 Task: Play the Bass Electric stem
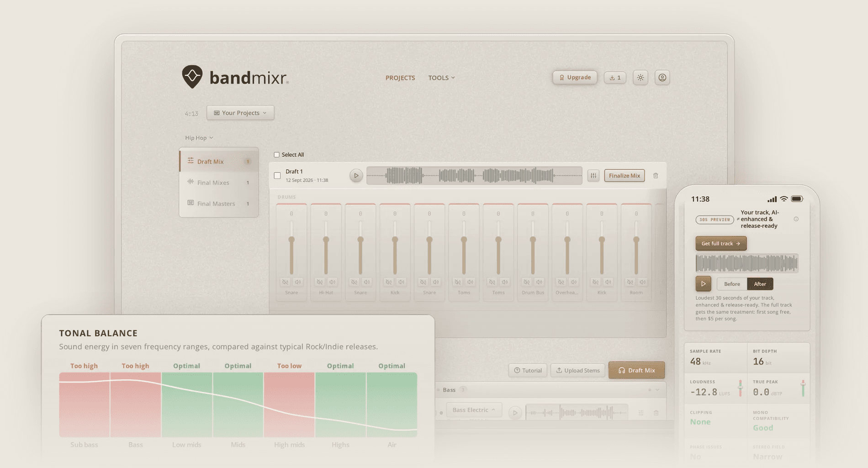click(515, 413)
